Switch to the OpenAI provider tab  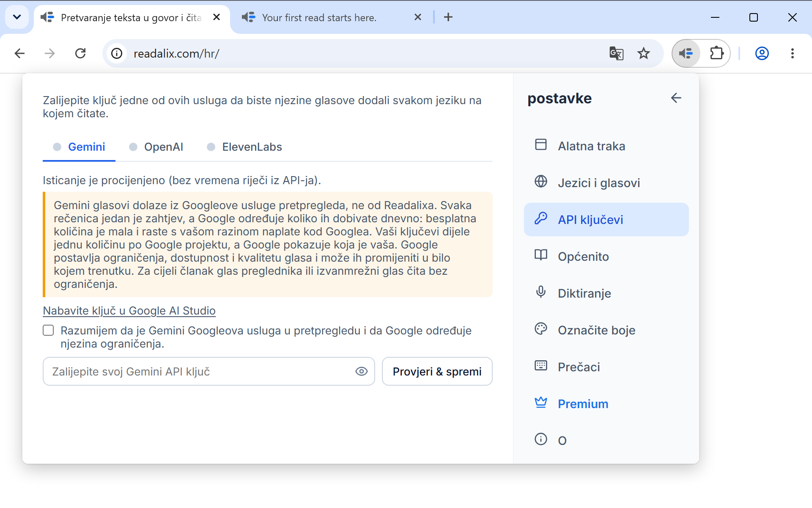click(x=156, y=147)
